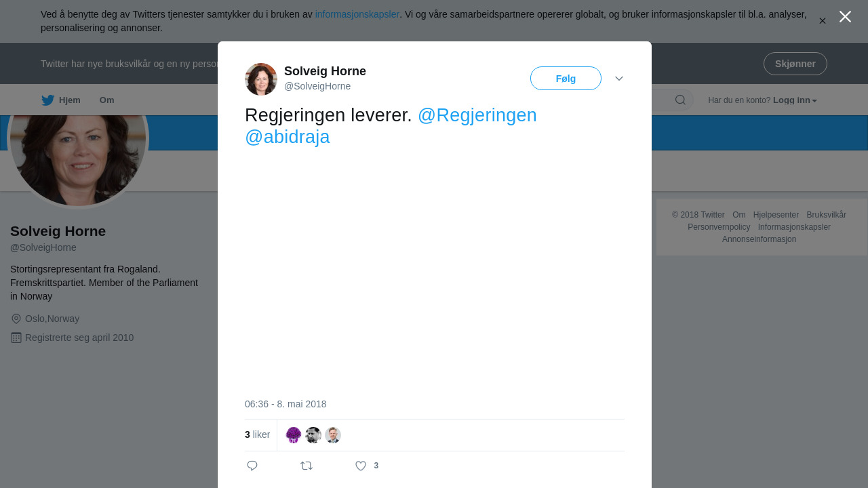Dismiss the cookie notice small X
This screenshot has width=868, height=488.
click(x=823, y=21)
